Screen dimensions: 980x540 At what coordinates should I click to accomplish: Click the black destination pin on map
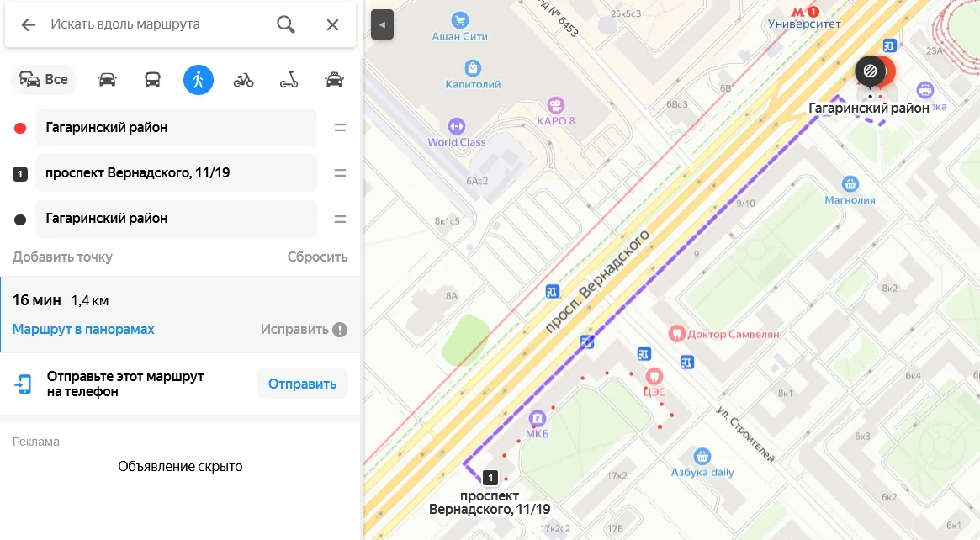tap(869, 72)
